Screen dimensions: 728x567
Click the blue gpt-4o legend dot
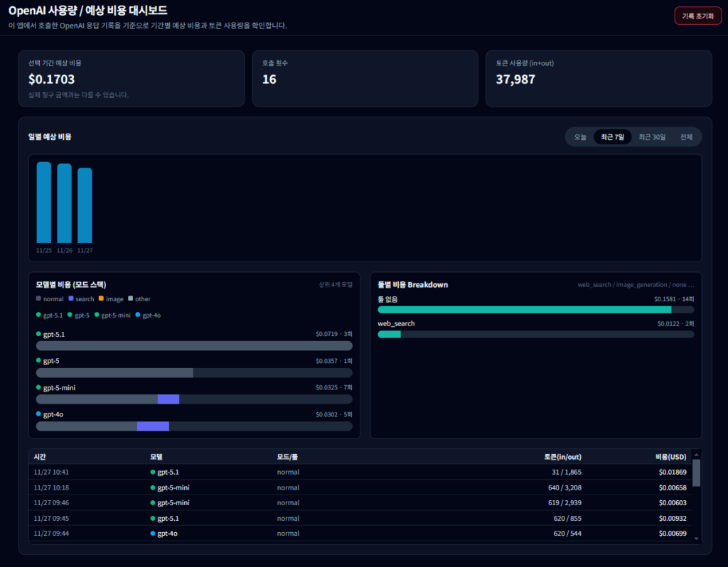point(138,315)
